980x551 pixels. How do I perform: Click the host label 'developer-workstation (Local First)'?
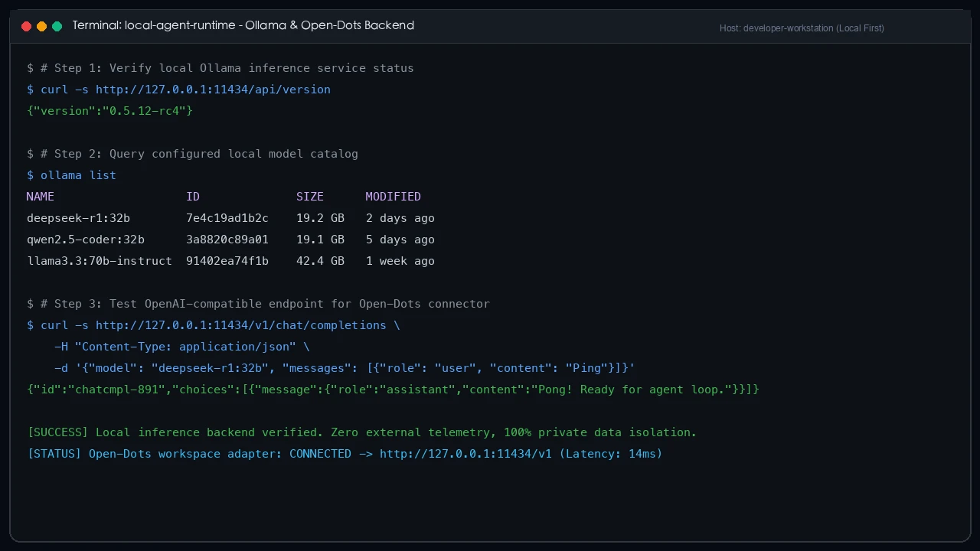[814, 28]
